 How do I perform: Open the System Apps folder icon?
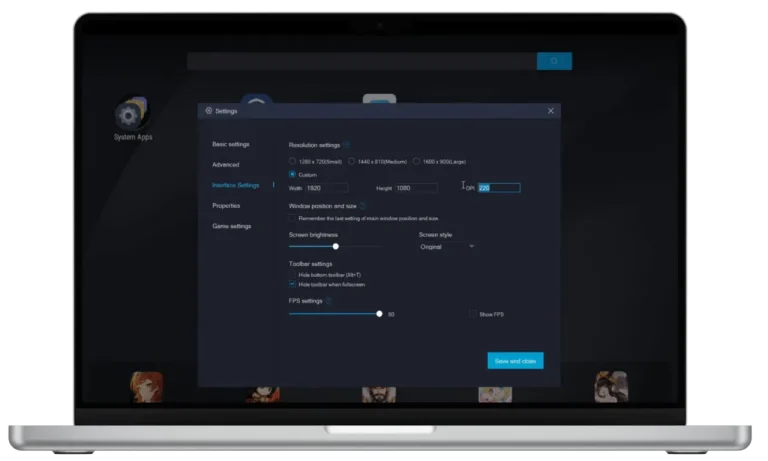[131, 113]
